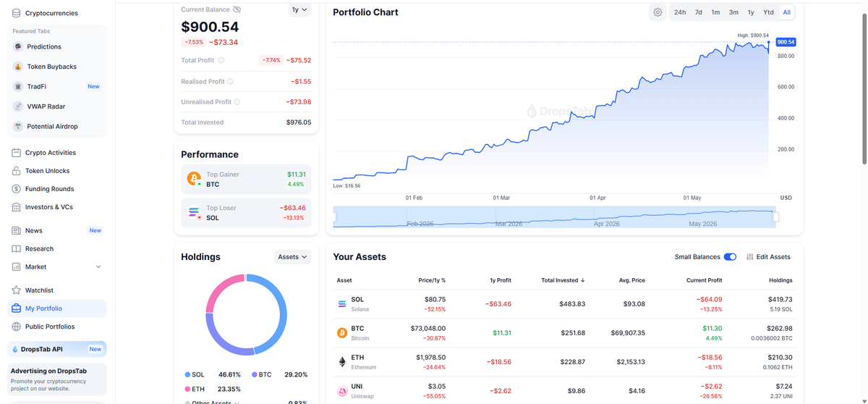Click Total Profit info icon
Screen dimensions: 868x404
(221, 61)
